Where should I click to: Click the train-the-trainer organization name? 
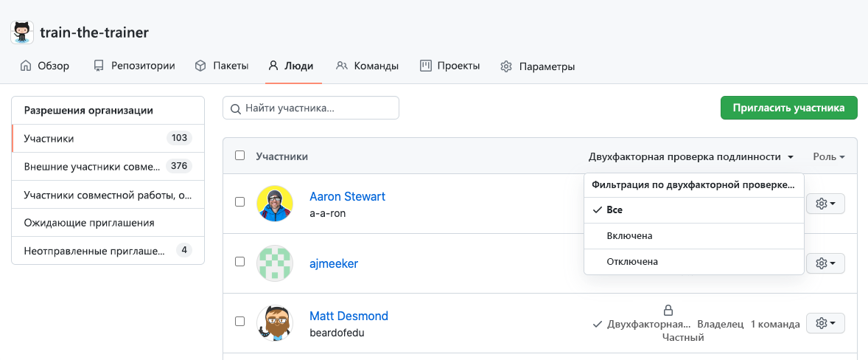click(x=94, y=32)
